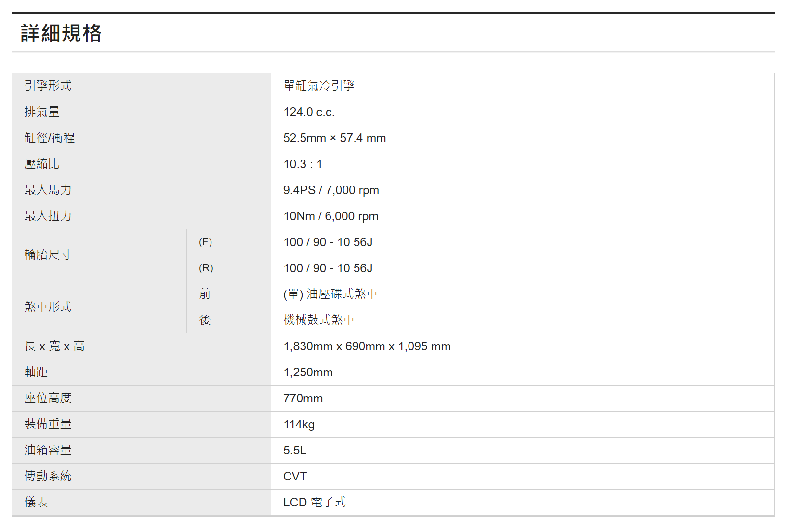Select the 機械鼓式煞車 rear brake value
Viewport: 791px width, 532px height.
pos(319,320)
